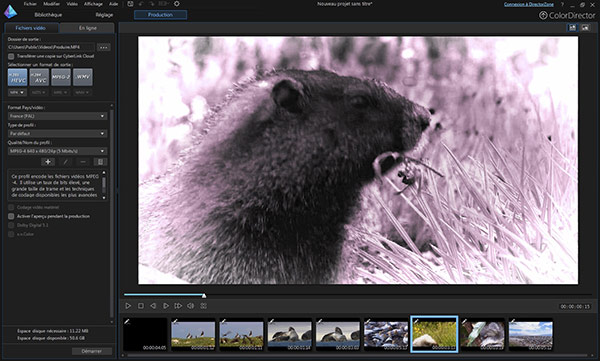This screenshot has height=361, width=600.
Task: Delete the profile using the minus icon
Action: [83, 162]
